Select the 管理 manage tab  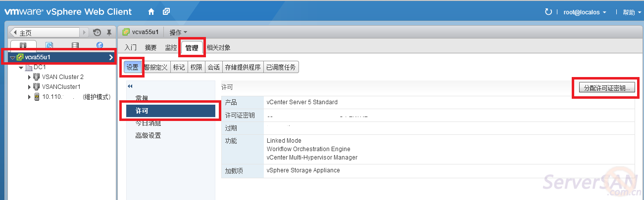coord(192,48)
